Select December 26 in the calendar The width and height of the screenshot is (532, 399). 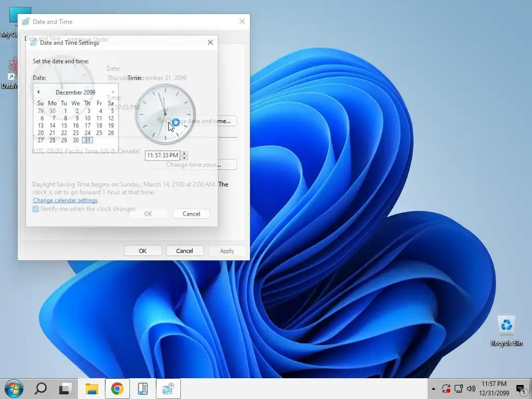[x=111, y=132]
